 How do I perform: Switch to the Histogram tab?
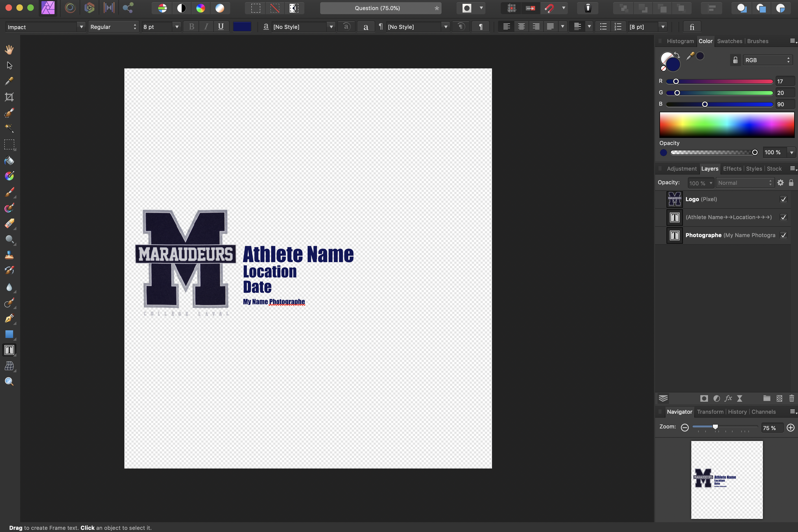[x=680, y=41]
